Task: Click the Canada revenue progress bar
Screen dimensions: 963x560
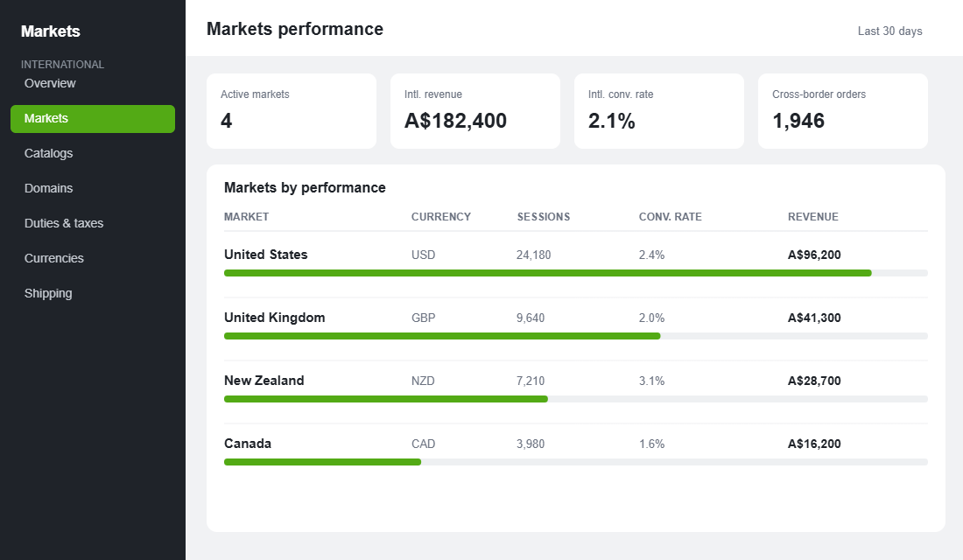Action: [575, 462]
